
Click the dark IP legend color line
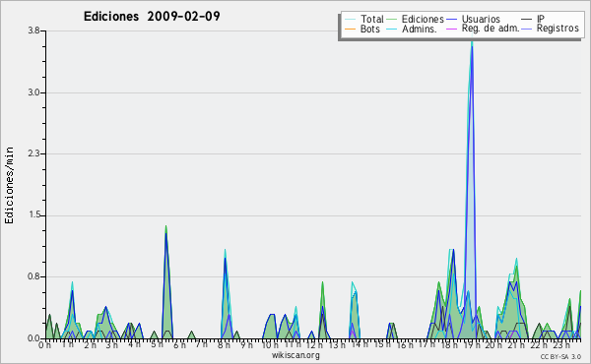point(527,20)
